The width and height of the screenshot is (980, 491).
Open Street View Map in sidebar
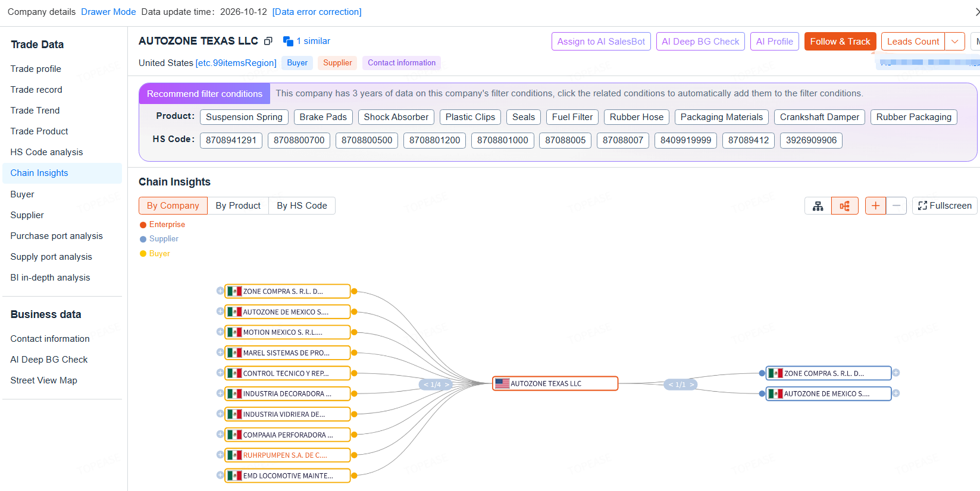[43, 380]
